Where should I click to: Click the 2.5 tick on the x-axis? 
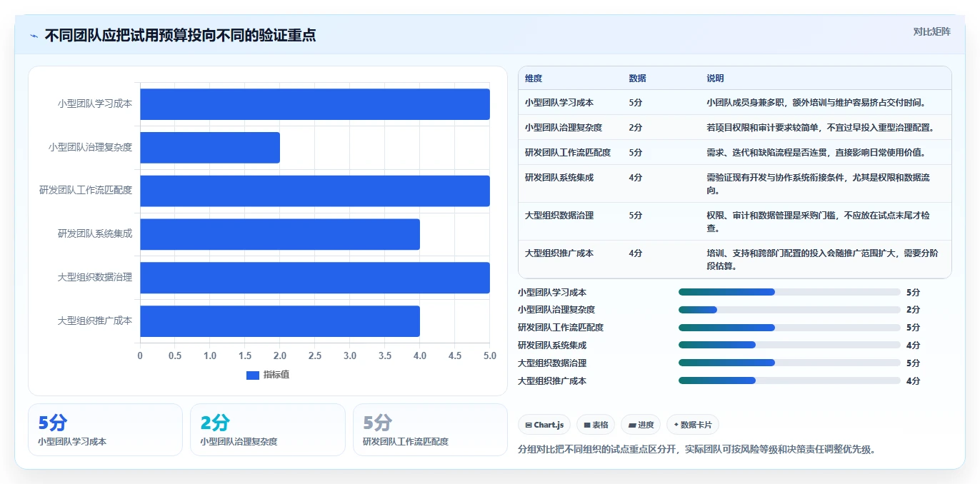(x=315, y=356)
